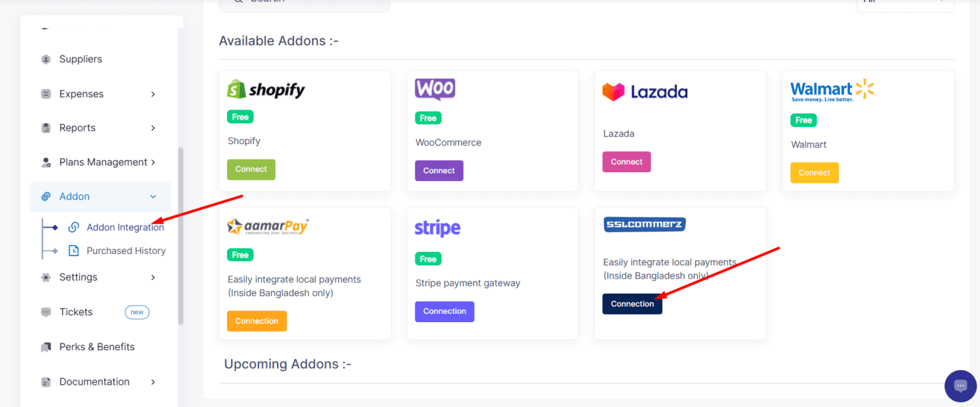Click the Reports sidebar icon
The width and height of the screenshot is (980, 407).
46,128
